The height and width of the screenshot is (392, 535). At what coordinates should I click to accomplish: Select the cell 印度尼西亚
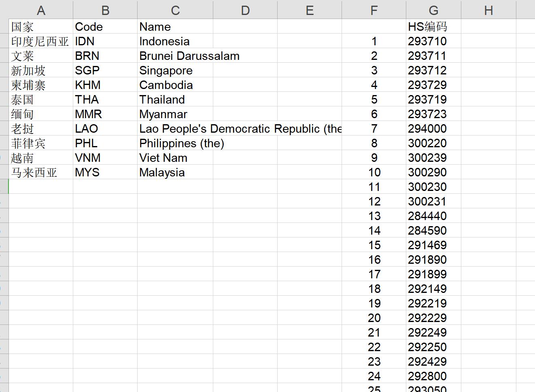click(x=41, y=41)
